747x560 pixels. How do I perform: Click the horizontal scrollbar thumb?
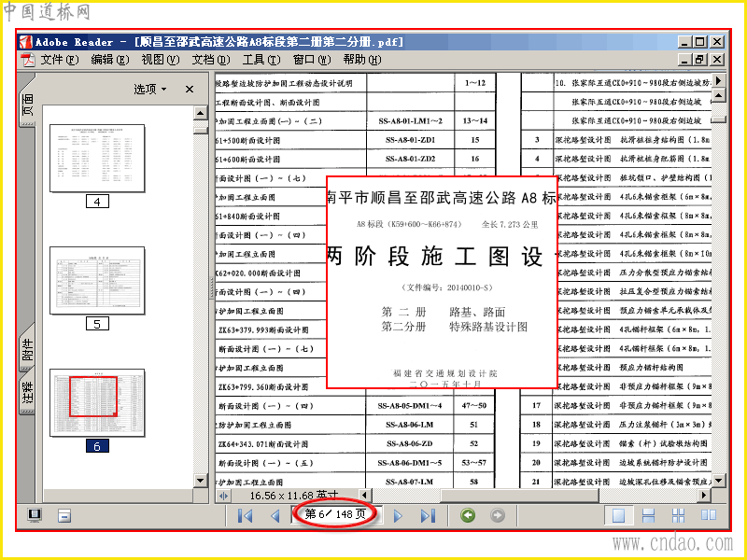pos(520,496)
